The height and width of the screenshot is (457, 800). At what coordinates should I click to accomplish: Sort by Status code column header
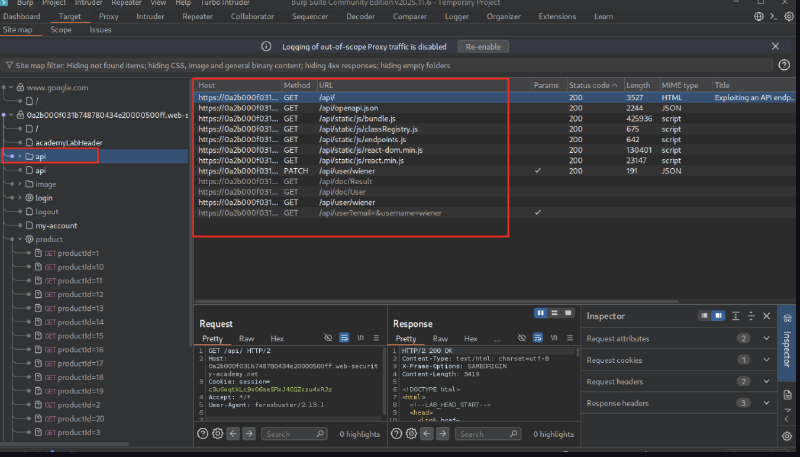coord(593,85)
